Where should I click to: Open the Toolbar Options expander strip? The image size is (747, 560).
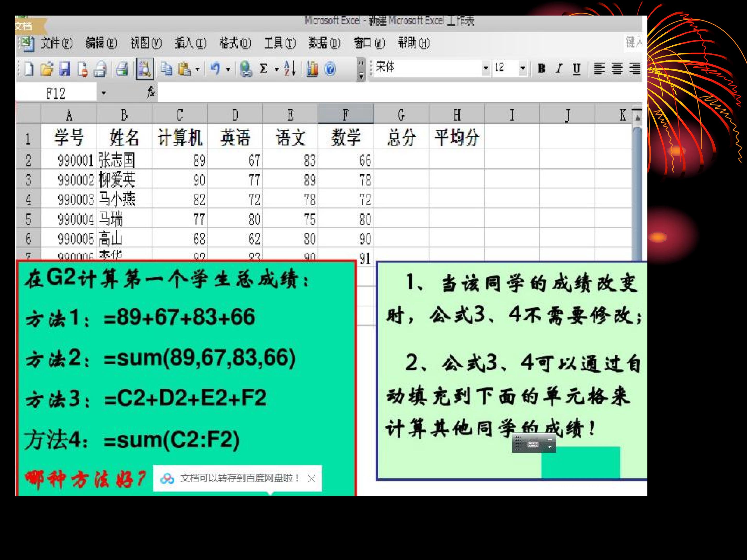pos(361,70)
